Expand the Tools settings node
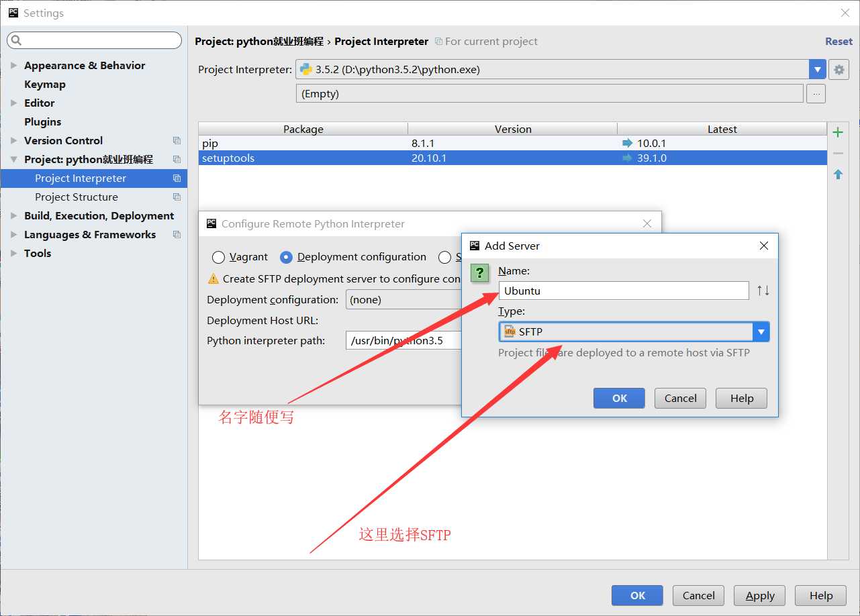 (13, 253)
